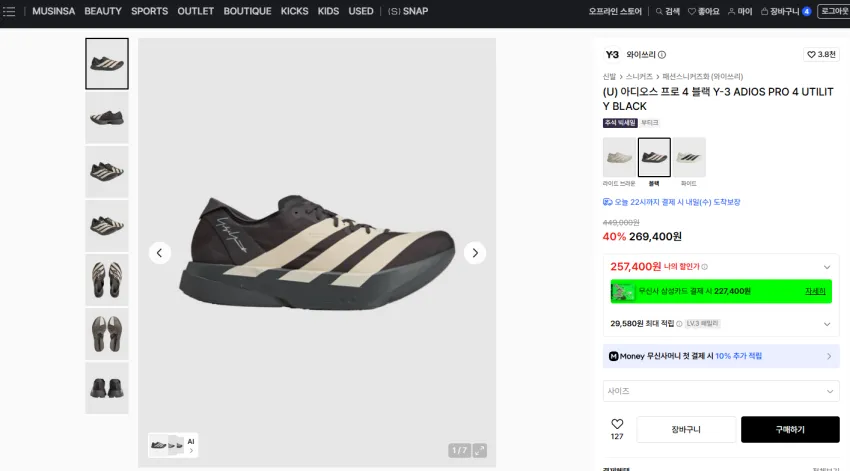Select the white color variant swatch
Viewport: 850px width, 471px height.
pos(689,157)
